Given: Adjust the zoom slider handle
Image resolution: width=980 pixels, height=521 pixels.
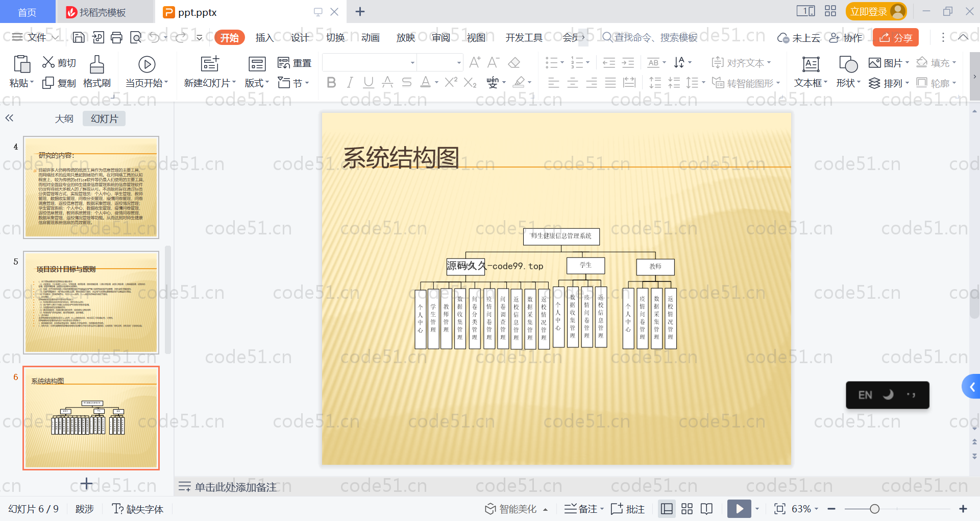Looking at the screenshot, I should point(874,509).
